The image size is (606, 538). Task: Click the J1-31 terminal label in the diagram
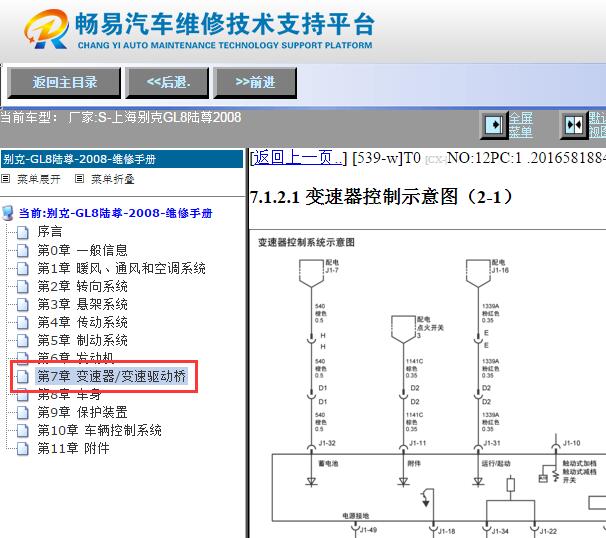[x=492, y=443]
